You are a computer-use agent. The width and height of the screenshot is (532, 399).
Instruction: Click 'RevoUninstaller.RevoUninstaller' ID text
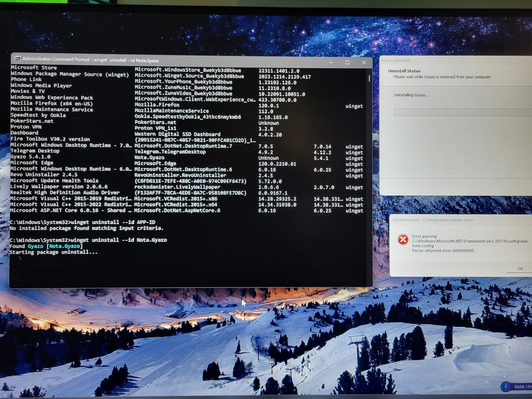click(x=180, y=175)
